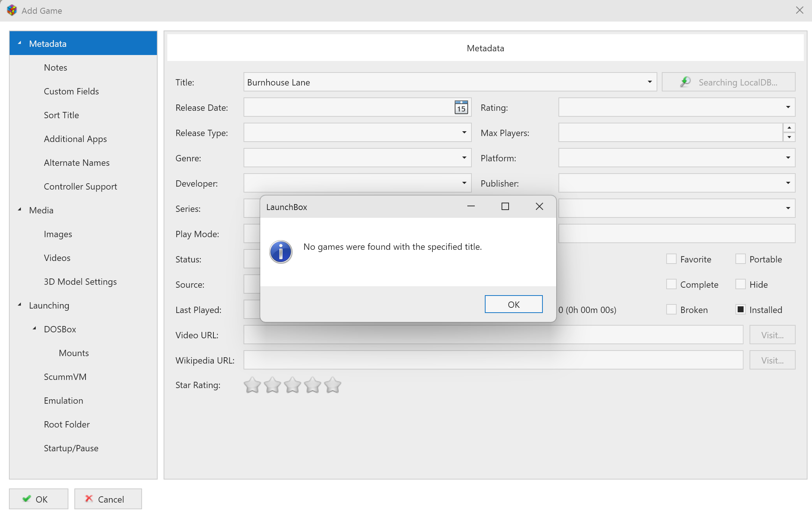Viewport: 812px width, 513px height.
Task: Cancel the Add Game window
Action: [108, 499]
